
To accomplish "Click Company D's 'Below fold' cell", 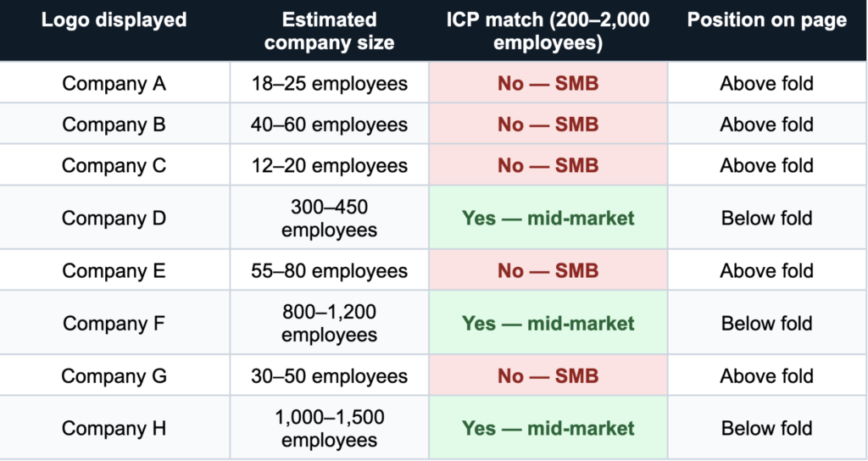I will click(x=766, y=218).
